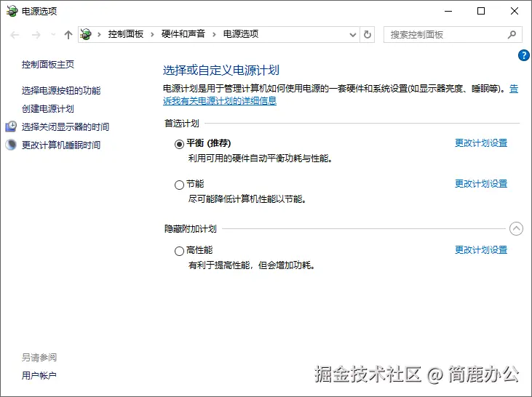Open 选择电源按钮的功能 link
The image size is (532, 397).
point(61,90)
